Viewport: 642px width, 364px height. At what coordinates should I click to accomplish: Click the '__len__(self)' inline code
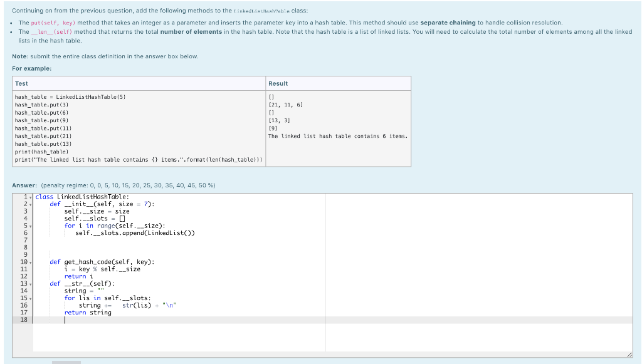(x=52, y=32)
